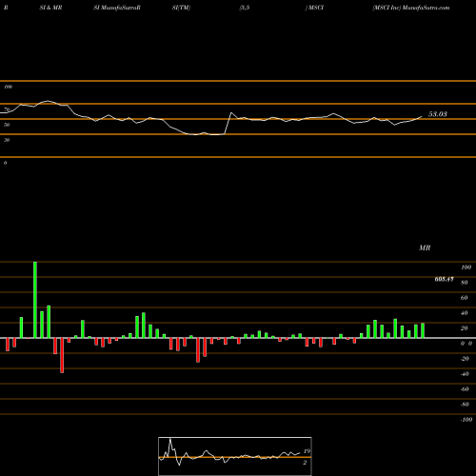Click the "SI MunafaSutraR" header text
This screenshot has width=476, height=476.
pyautogui.click(x=117, y=8)
